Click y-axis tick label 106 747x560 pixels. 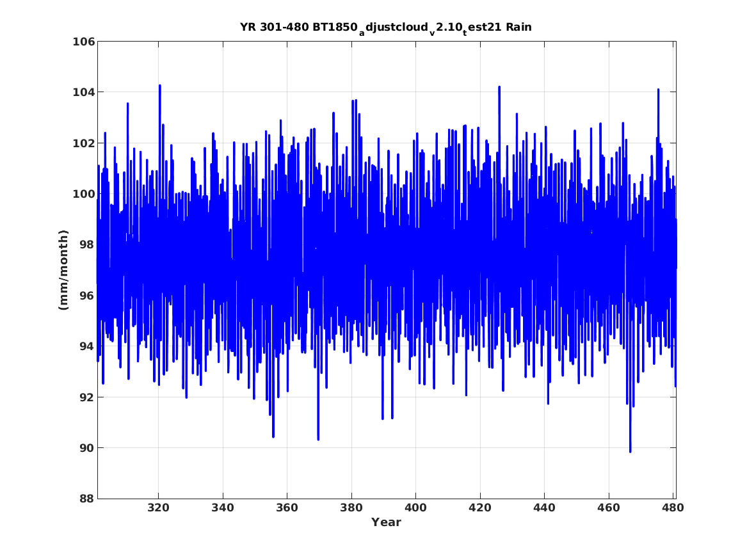[83, 42]
